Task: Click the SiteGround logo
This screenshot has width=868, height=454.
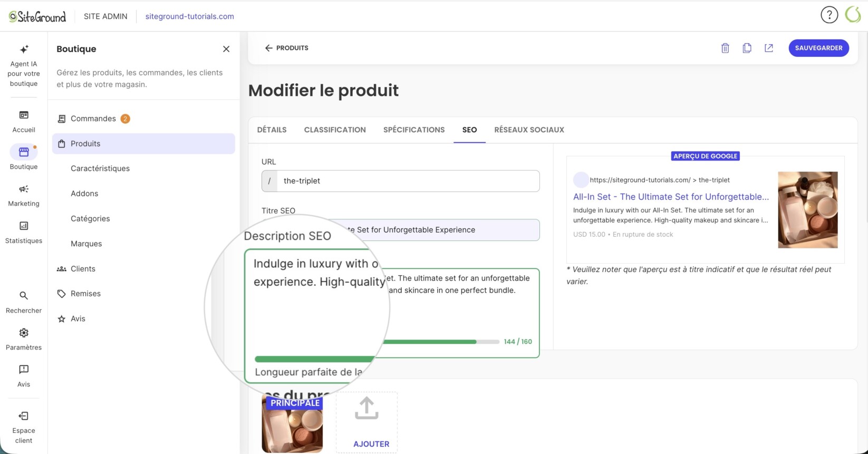Action: [37, 16]
